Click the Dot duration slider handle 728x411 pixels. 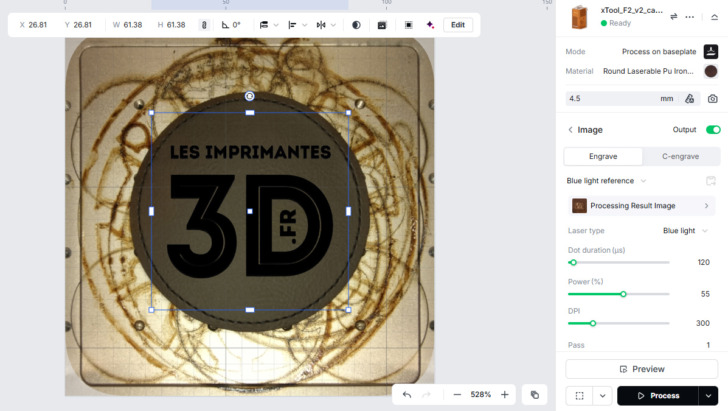click(573, 262)
